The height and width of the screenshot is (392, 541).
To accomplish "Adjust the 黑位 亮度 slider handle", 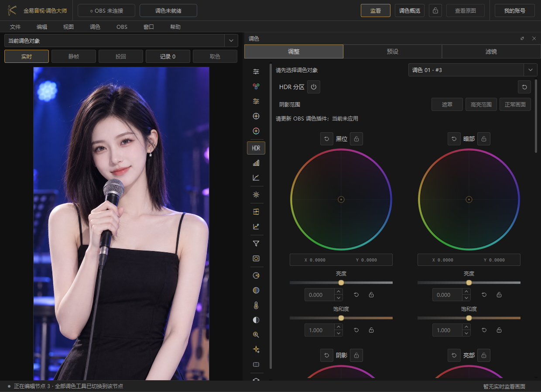I will click(341, 283).
